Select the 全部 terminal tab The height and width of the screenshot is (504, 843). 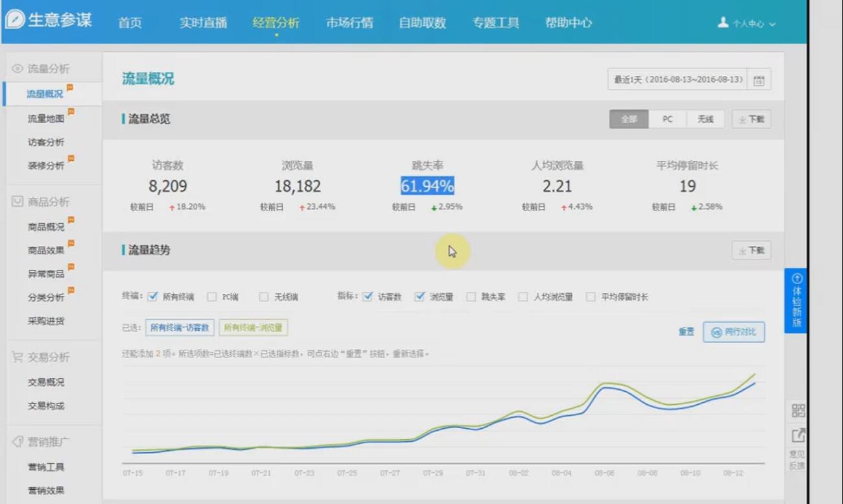[629, 119]
